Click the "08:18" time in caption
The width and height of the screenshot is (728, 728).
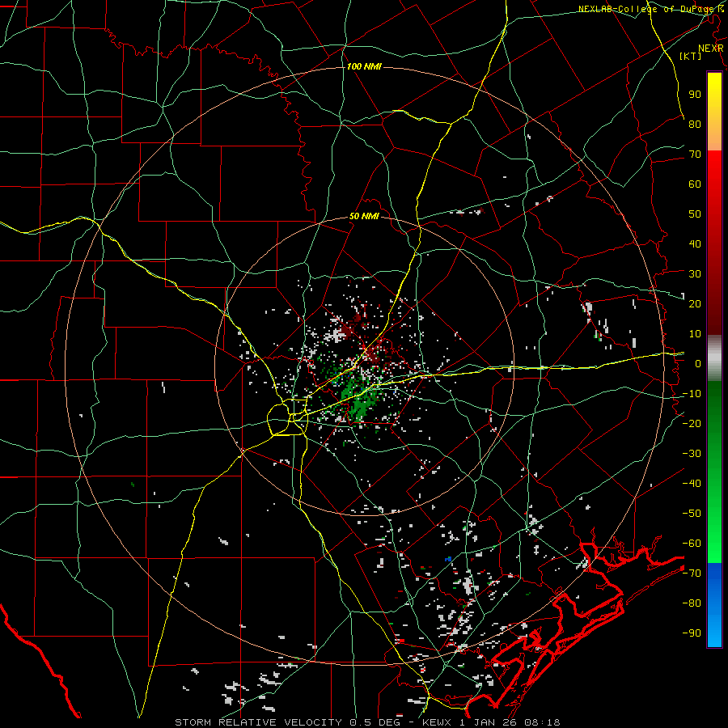[x=543, y=722]
